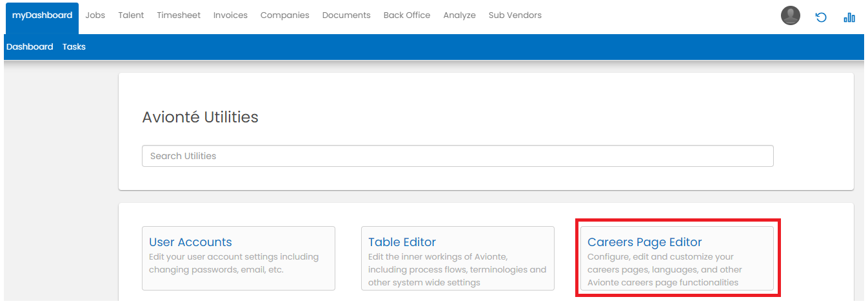
Task: Open the Documents menu
Action: 346,15
